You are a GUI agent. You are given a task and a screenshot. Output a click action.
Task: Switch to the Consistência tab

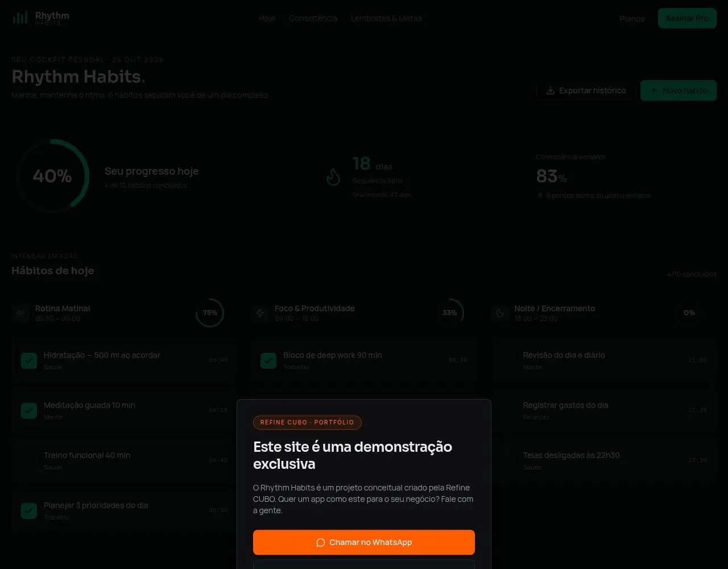[313, 18]
